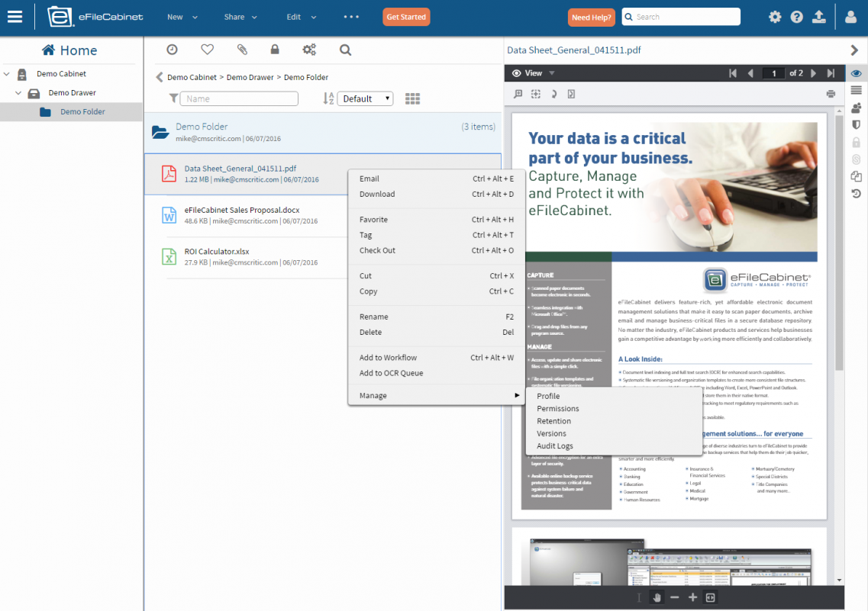Click the comment annotation icon in preview

click(518, 94)
